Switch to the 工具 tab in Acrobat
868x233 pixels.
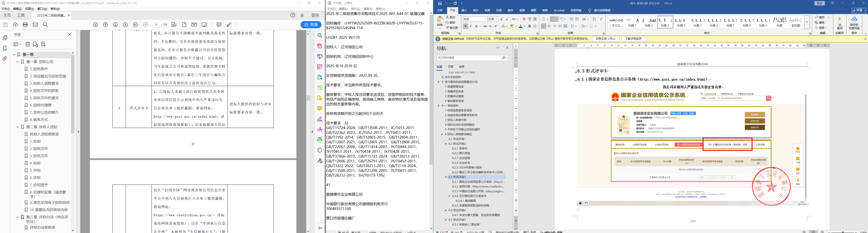(x=21, y=15)
